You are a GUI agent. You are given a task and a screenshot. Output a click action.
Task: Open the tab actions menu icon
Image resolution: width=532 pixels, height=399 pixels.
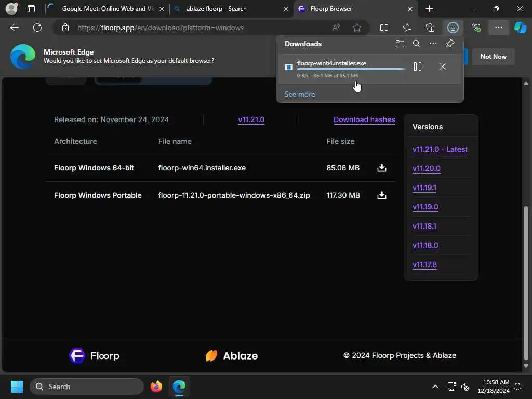[x=31, y=9]
